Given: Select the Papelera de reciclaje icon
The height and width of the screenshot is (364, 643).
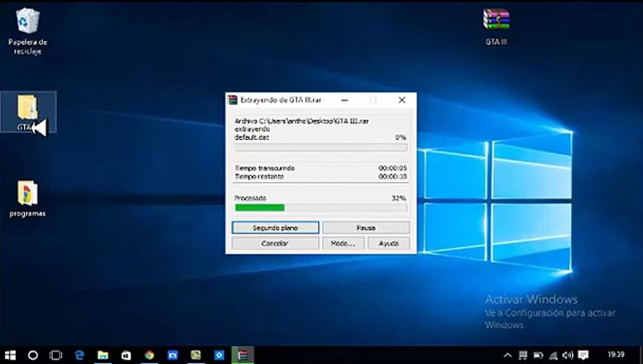Looking at the screenshot, I should point(28,32).
